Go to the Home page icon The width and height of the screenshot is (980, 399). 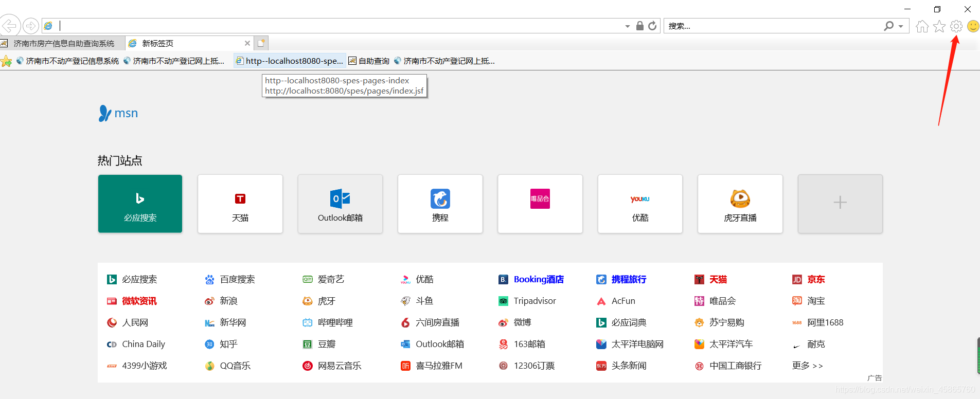point(922,26)
